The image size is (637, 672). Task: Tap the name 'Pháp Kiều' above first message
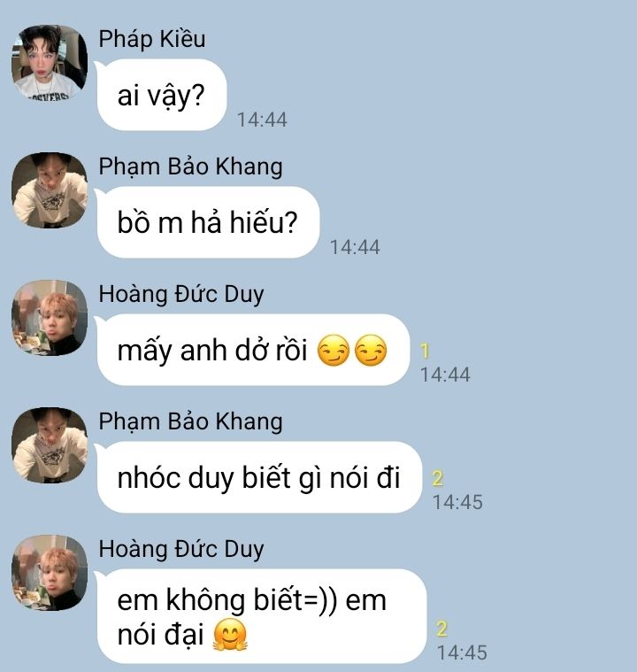[x=152, y=39]
